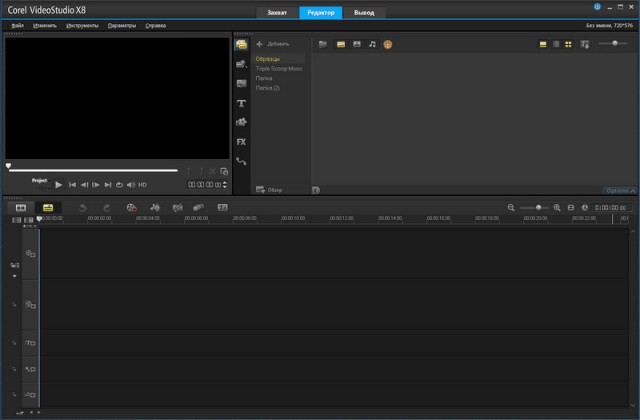Screen dimensions: 640x420
Task: Open the Изменить menu
Action: click(x=45, y=26)
